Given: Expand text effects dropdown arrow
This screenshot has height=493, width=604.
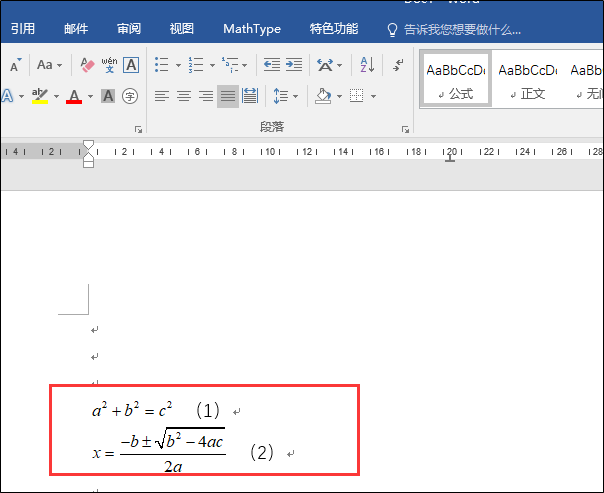Looking at the screenshot, I should (x=21, y=96).
